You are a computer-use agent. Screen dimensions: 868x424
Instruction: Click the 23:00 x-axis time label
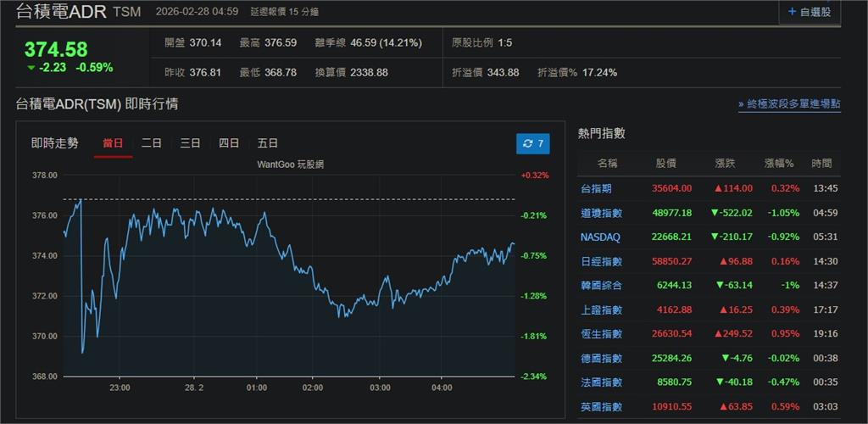click(x=120, y=388)
